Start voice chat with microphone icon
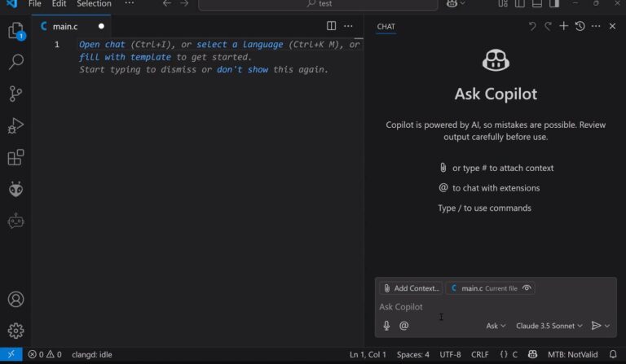This screenshot has width=626, height=364. coord(386,326)
